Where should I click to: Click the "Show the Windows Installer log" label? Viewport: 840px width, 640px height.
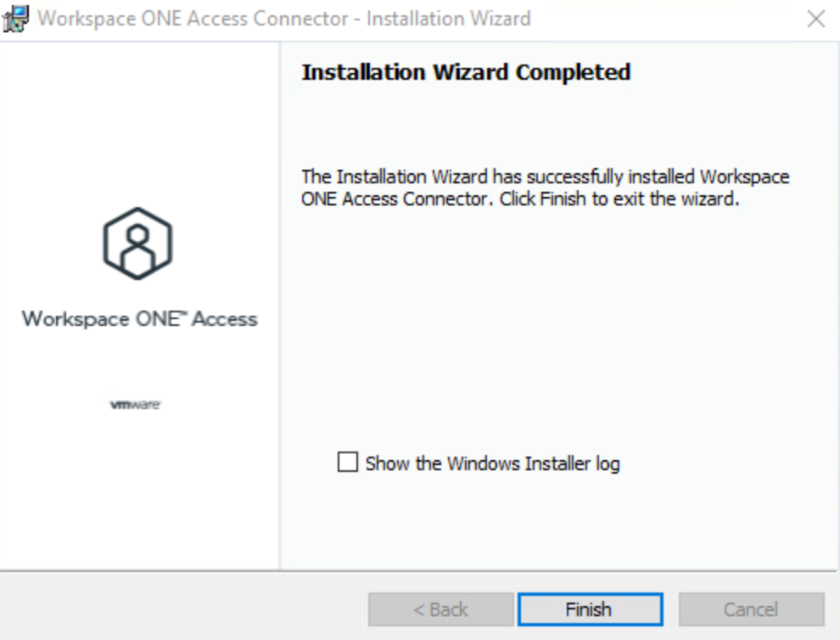(492, 463)
